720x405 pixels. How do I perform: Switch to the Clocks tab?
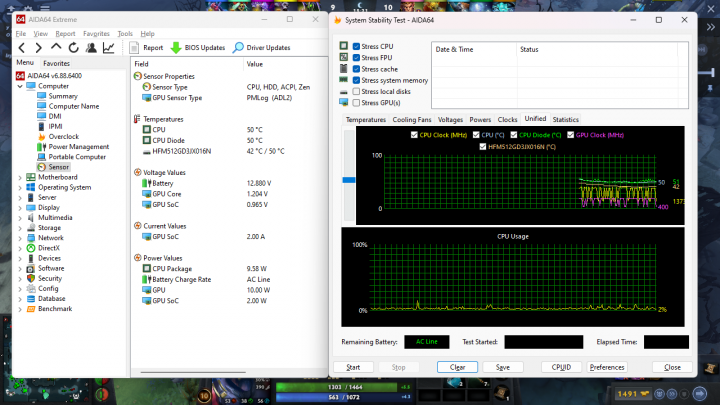[x=507, y=119]
